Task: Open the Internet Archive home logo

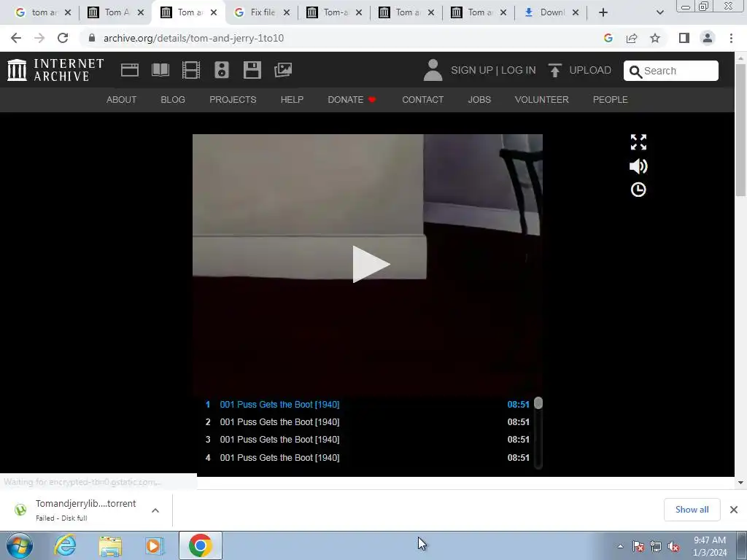Action: coord(55,70)
